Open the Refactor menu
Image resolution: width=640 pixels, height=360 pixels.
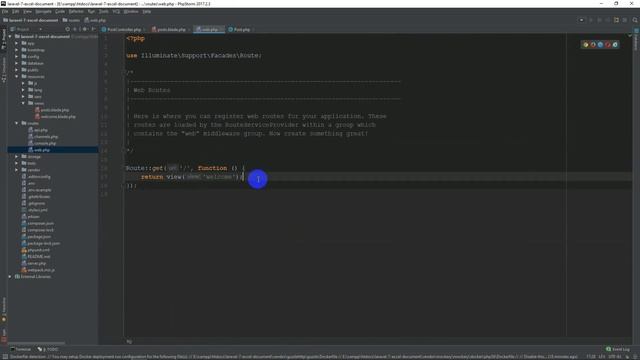pyautogui.click(x=76, y=11)
